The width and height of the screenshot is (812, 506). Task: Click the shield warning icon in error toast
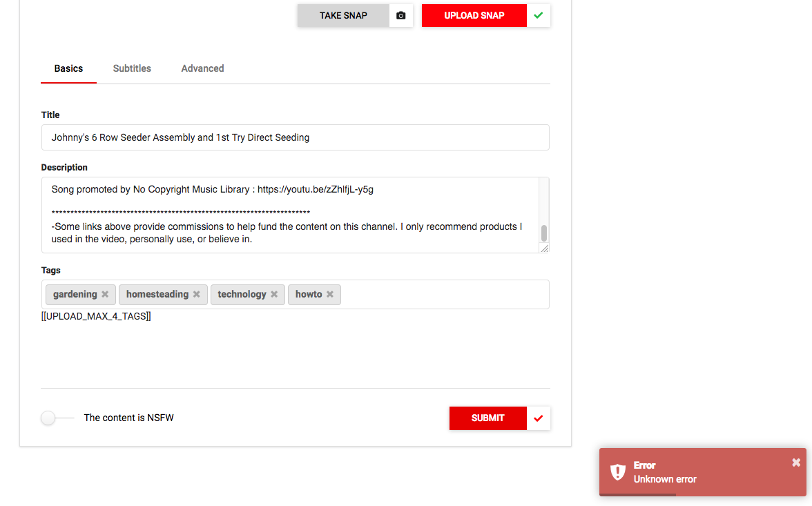(x=617, y=471)
